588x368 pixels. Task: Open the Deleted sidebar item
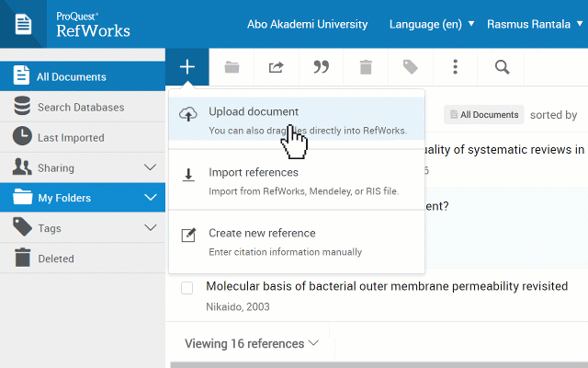(x=83, y=259)
